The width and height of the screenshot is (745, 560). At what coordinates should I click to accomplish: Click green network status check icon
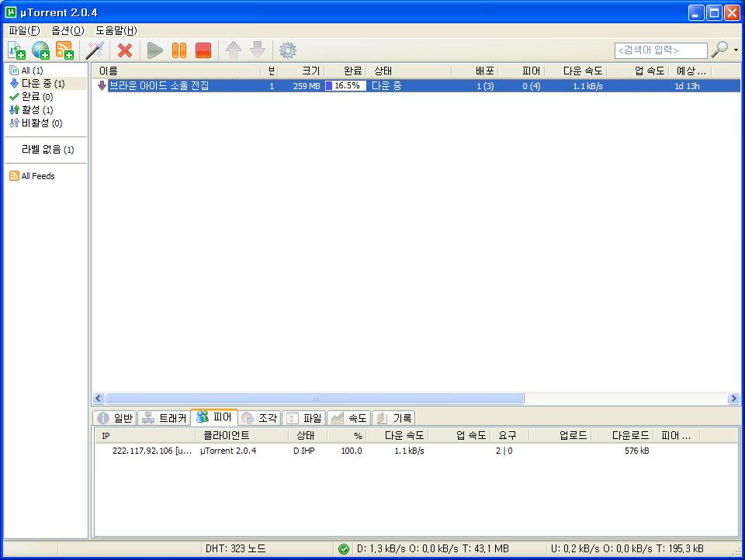(x=344, y=549)
